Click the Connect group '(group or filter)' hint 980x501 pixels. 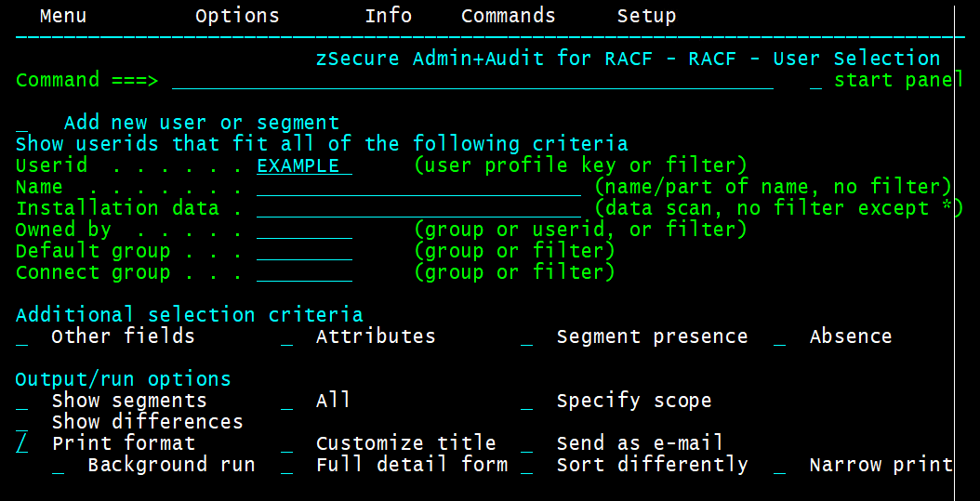pyautogui.click(x=514, y=272)
